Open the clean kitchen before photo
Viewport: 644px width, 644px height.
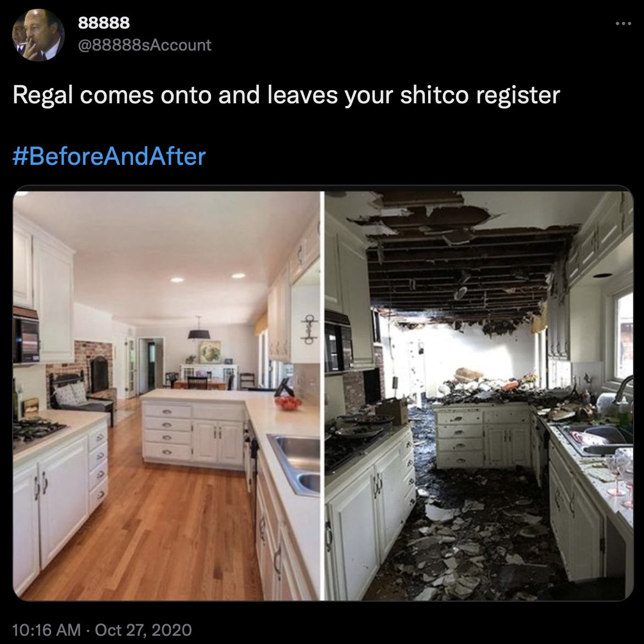coord(166,396)
